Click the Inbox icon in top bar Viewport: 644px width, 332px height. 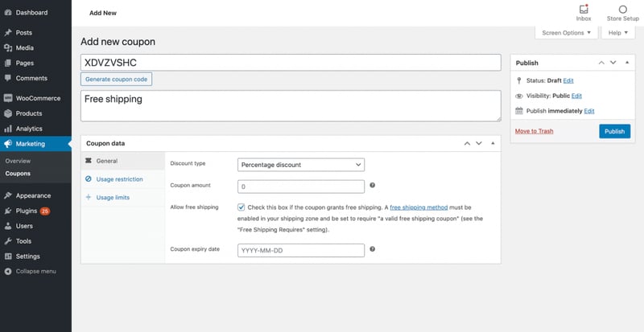tap(584, 9)
